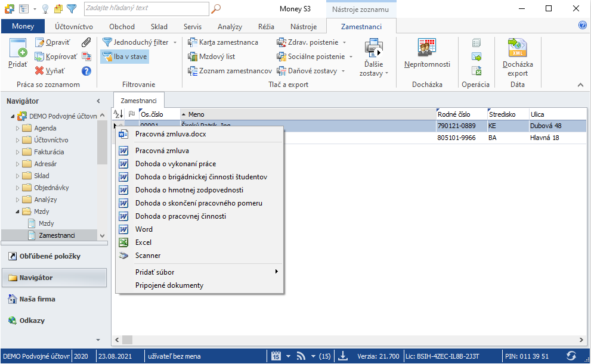
Task: Click the paperclip attachment icon
Action: click(86, 42)
